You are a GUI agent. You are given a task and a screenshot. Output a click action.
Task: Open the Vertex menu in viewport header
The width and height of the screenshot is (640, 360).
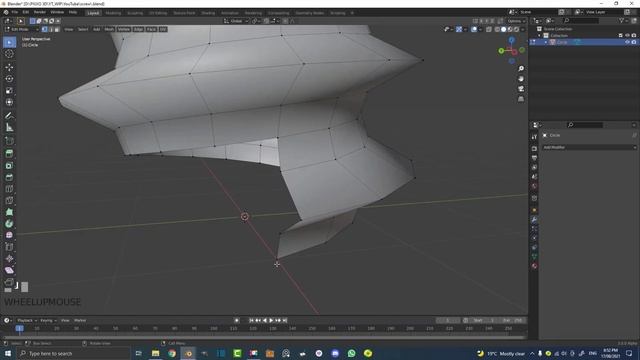124,29
